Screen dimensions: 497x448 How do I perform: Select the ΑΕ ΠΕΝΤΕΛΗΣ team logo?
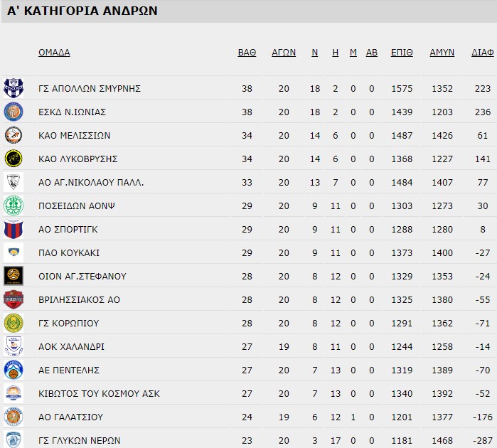point(14,370)
